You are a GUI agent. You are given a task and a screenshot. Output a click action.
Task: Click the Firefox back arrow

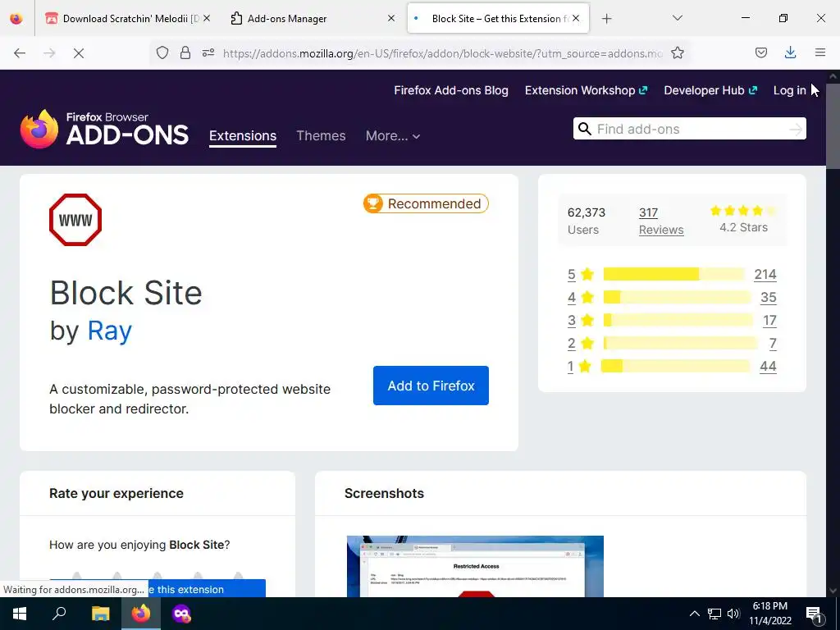pos(20,53)
